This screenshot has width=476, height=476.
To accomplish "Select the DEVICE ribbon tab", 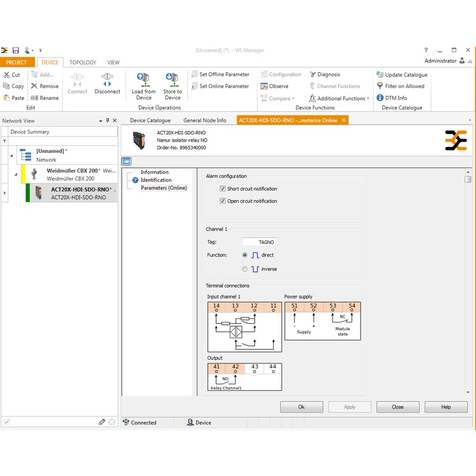I will click(50, 62).
